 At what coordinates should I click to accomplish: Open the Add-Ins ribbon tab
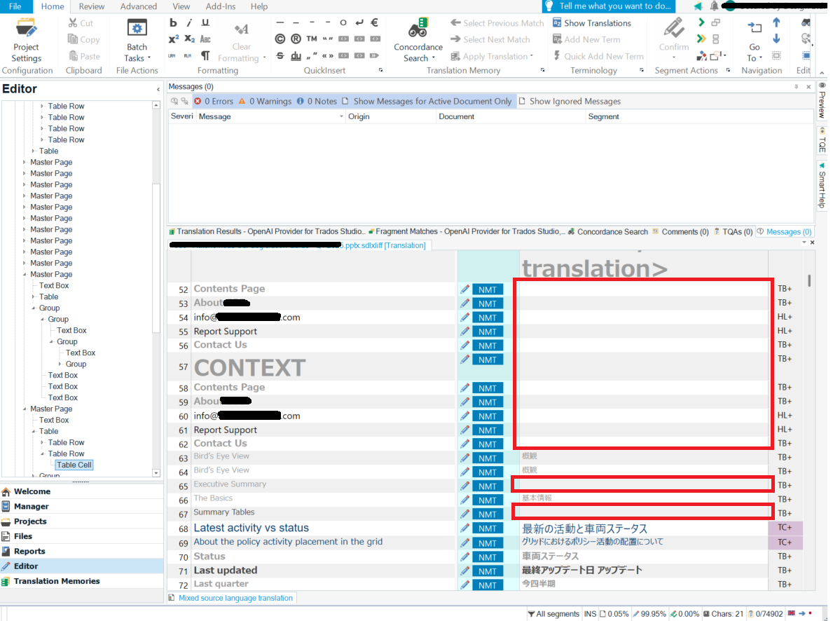pos(220,6)
